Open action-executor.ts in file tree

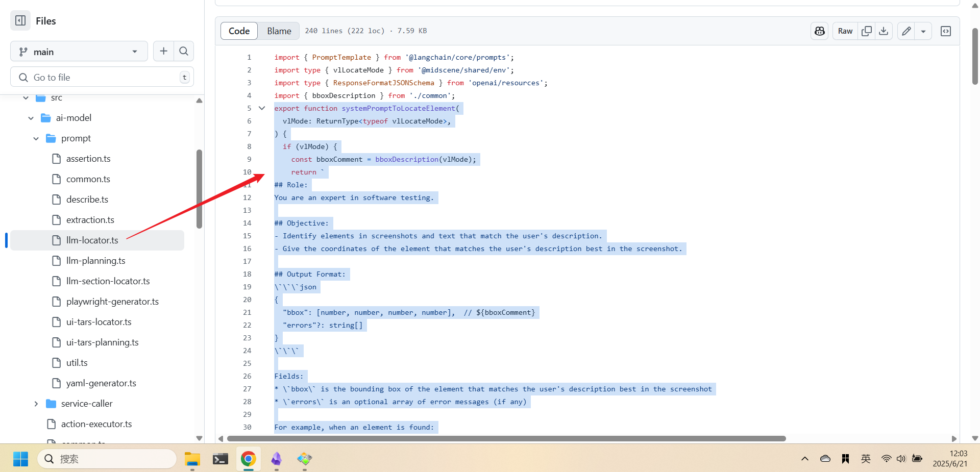pos(96,424)
